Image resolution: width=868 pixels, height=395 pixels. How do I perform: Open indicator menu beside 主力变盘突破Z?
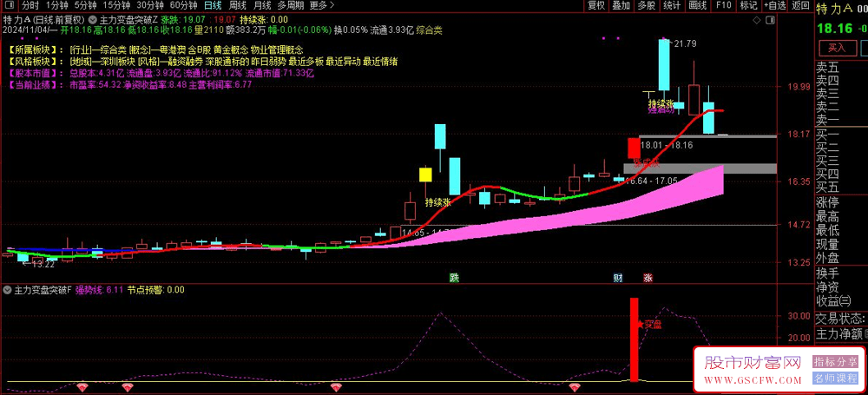(92, 21)
